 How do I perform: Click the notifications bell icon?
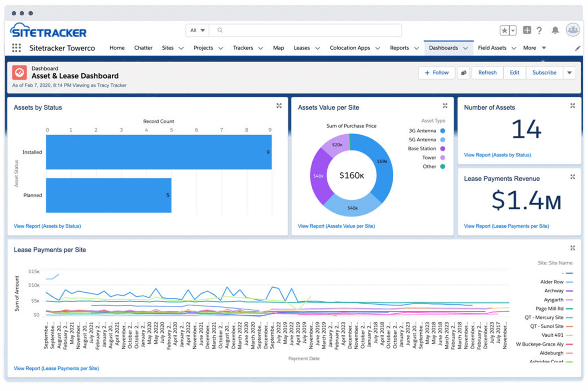555,30
